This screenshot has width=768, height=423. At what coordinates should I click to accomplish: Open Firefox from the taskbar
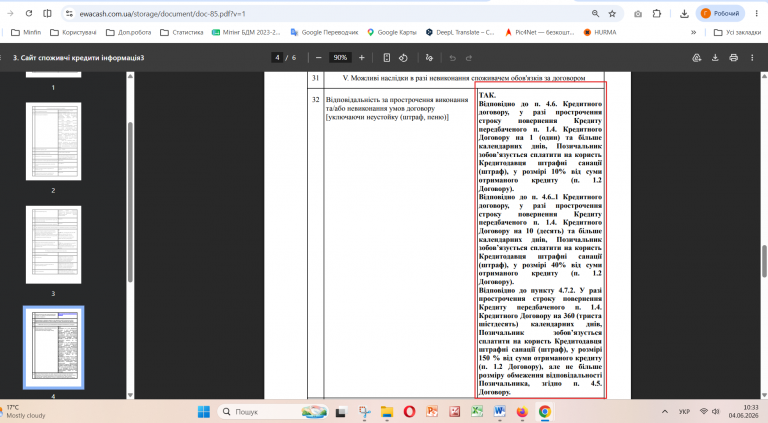point(522,412)
